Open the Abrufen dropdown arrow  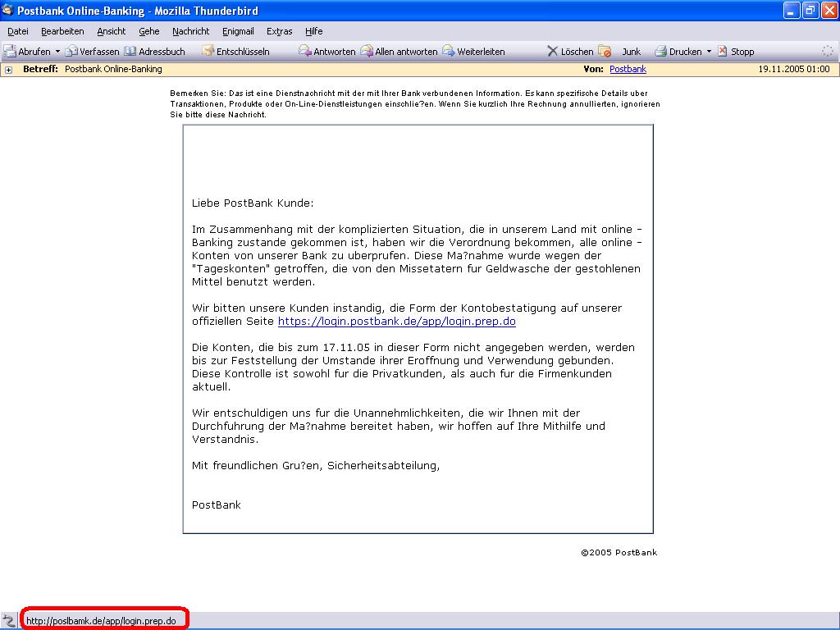[x=57, y=52]
